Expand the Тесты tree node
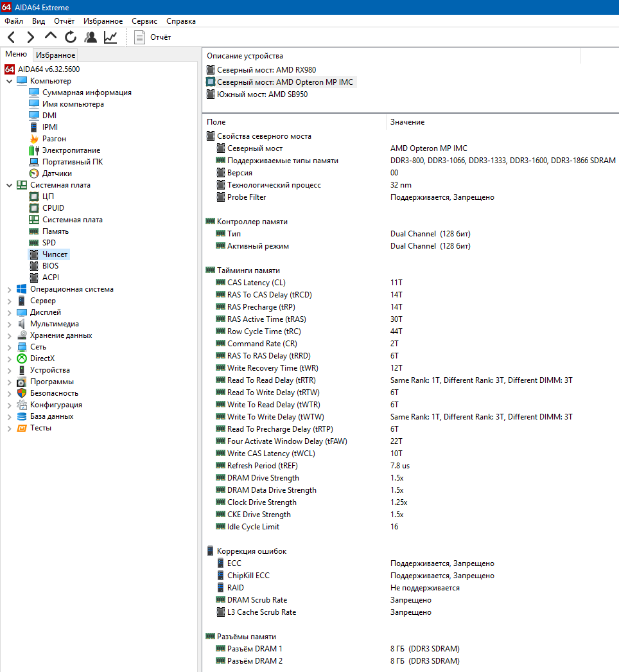619x672 pixels. click(10, 428)
